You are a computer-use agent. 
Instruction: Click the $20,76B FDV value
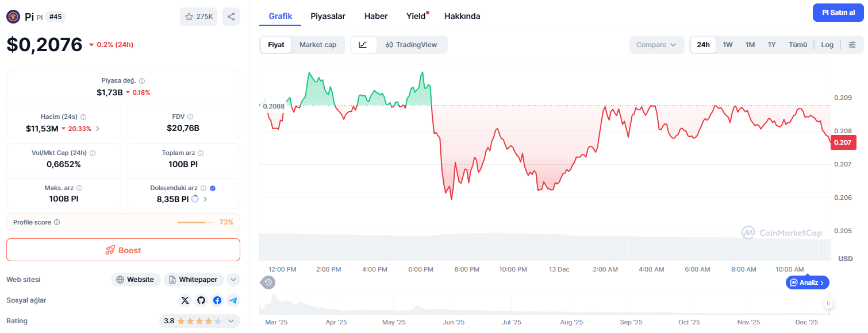(183, 128)
